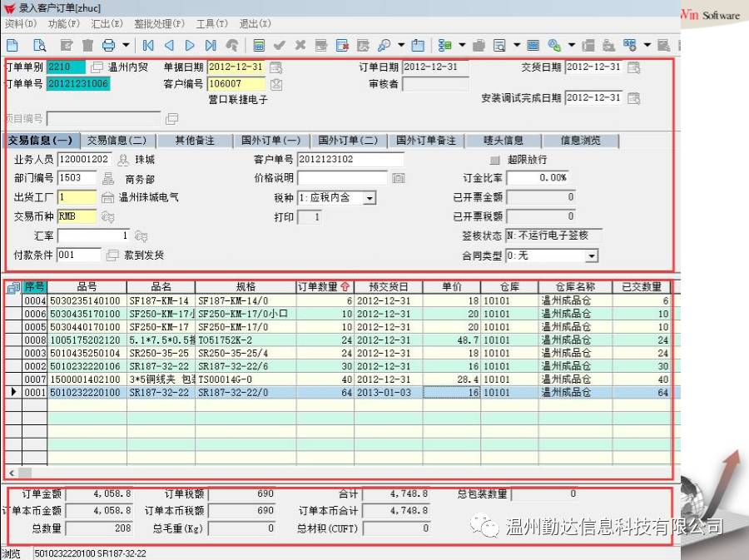This screenshot has width=749, height=560.
Task: Click the 客户单号 input field
Action: click(350, 160)
